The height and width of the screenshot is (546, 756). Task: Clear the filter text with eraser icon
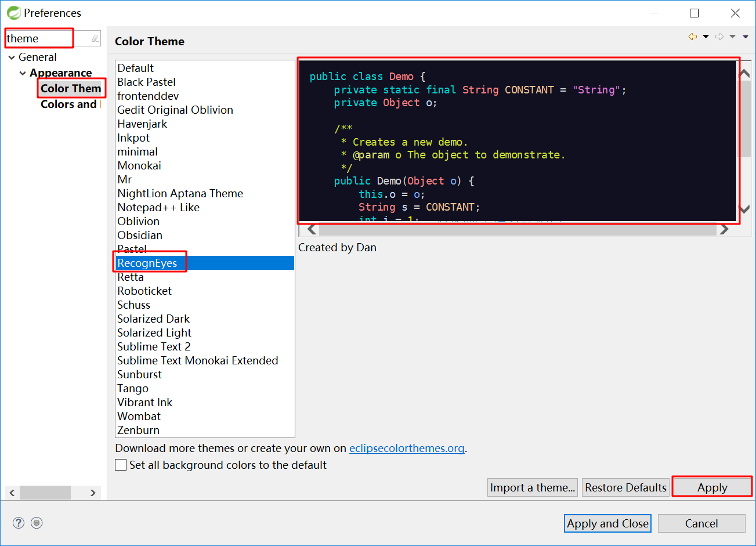point(95,39)
